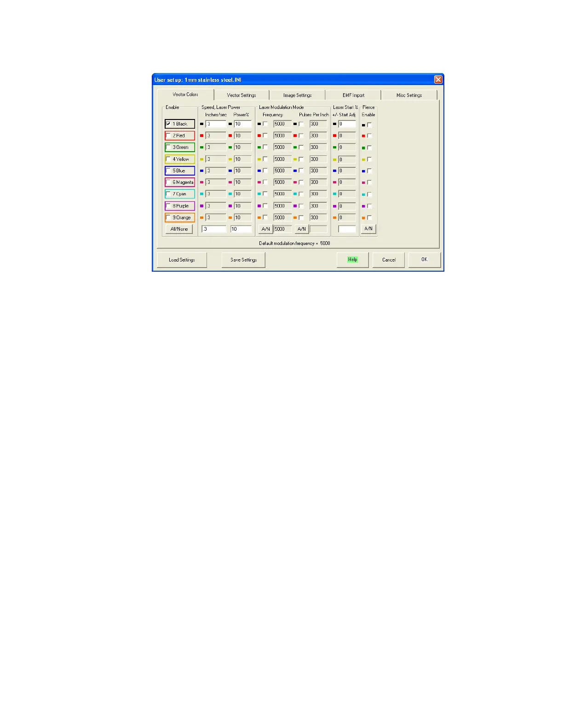Enable Pierce for the Black row
563x728 pixels.
369,125
